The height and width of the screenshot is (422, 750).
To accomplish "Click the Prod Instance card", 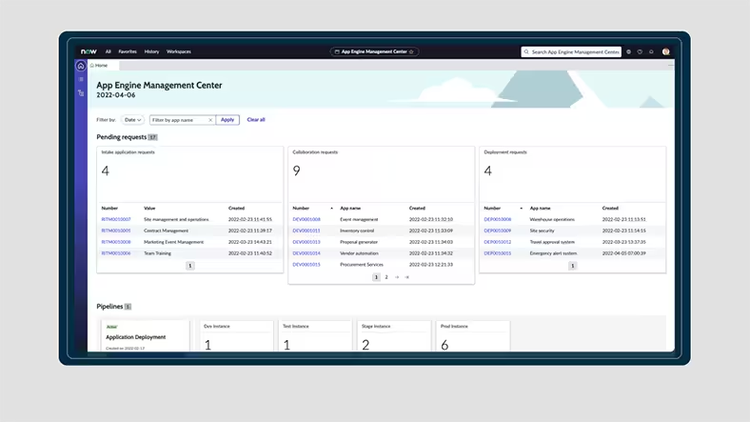I will point(473,336).
